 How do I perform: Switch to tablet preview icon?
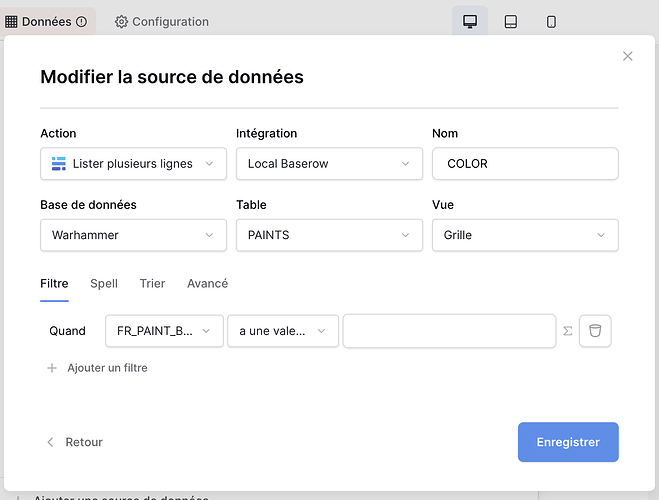(511, 22)
